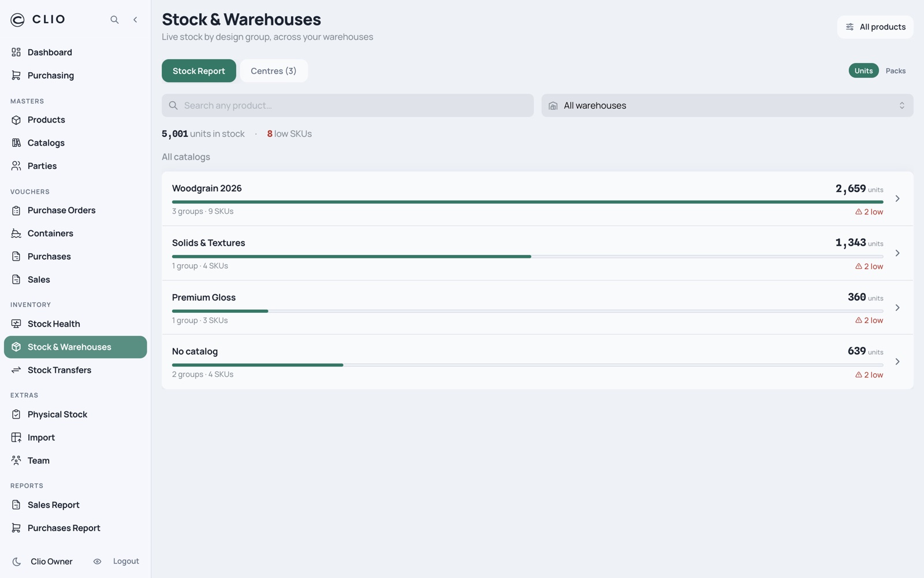Open Purchases Report in sidebar
924x578 pixels.
pos(76,528)
